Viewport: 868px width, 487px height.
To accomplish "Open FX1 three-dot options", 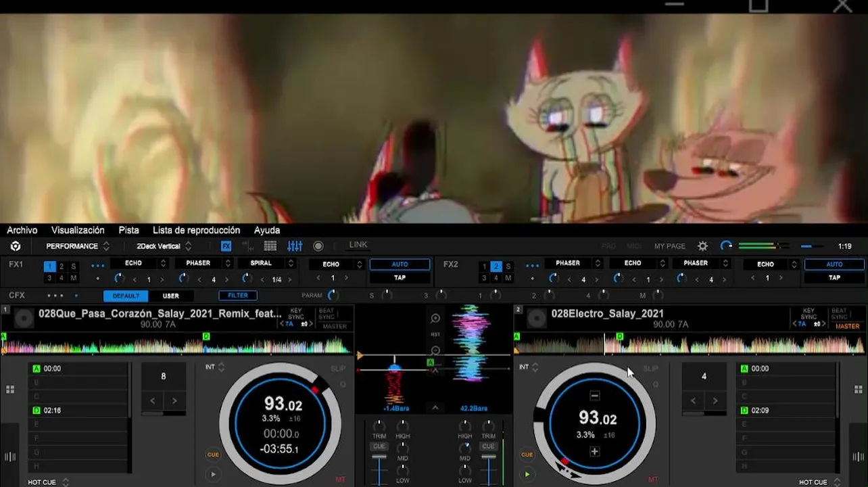I will 98,265.
